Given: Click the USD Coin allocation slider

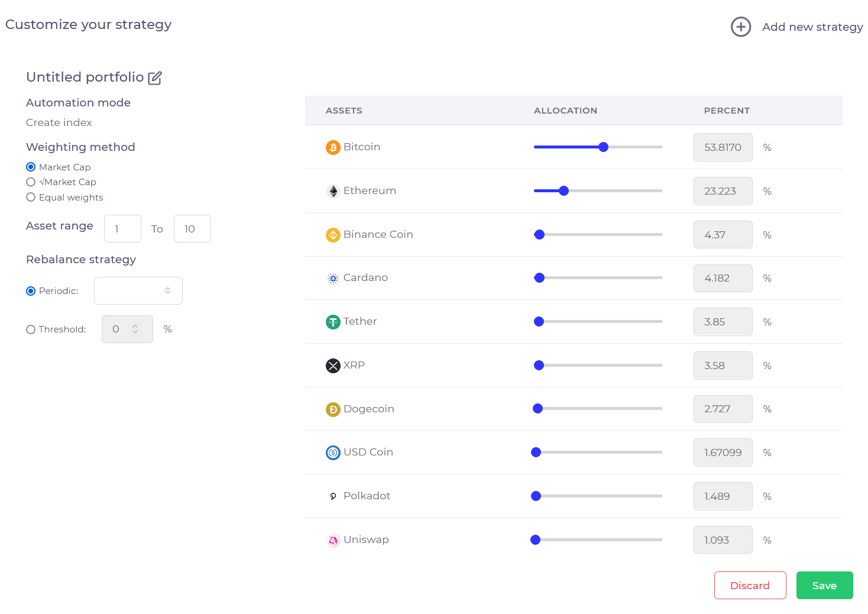Looking at the screenshot, I should [x=597, y=453].
